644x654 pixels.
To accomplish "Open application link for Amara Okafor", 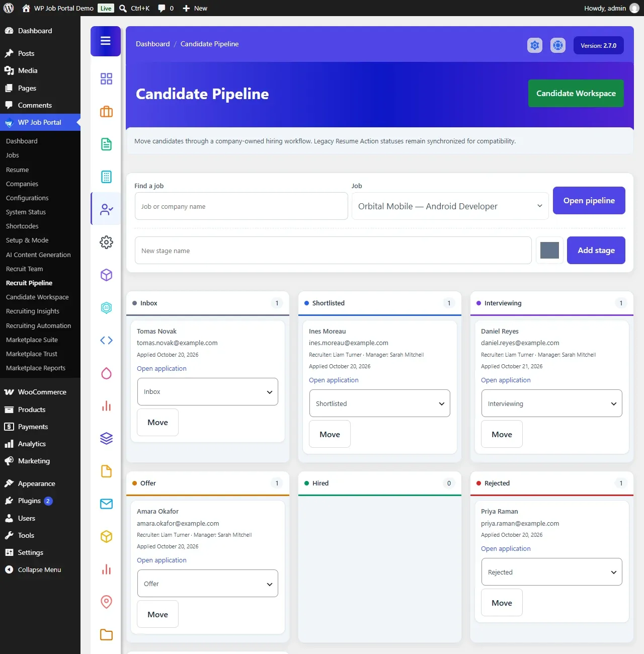I will coord(162,560).
